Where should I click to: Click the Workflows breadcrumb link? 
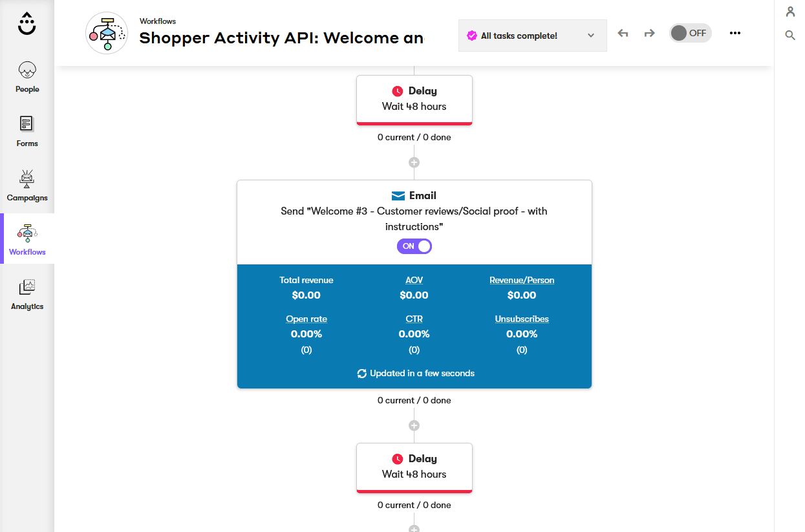(x=158, y=21)
